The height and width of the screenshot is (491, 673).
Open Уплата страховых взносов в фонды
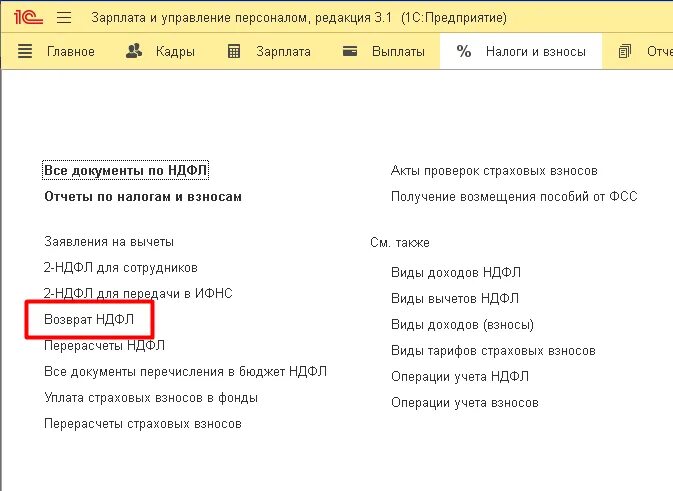pos(151,398)
